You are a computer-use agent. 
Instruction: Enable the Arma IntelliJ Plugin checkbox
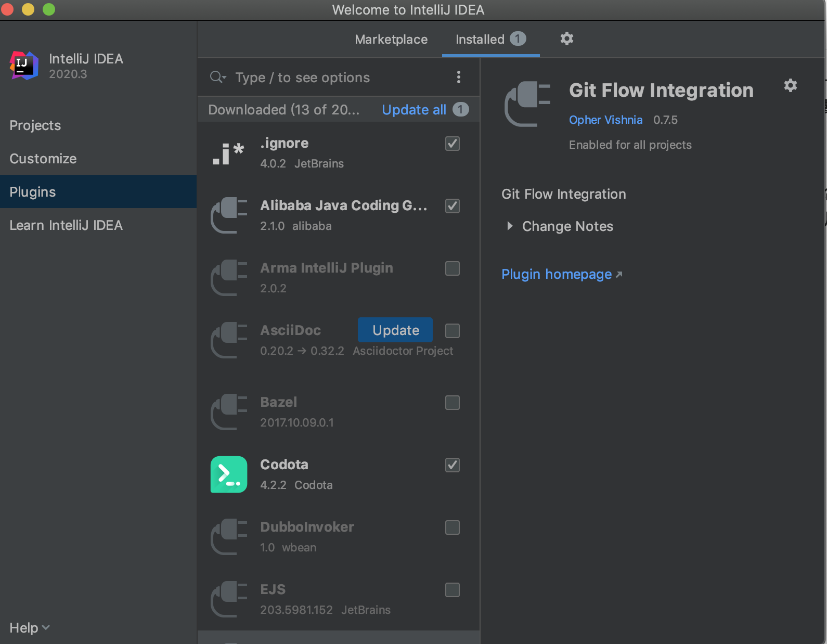(x=453, y=268)
